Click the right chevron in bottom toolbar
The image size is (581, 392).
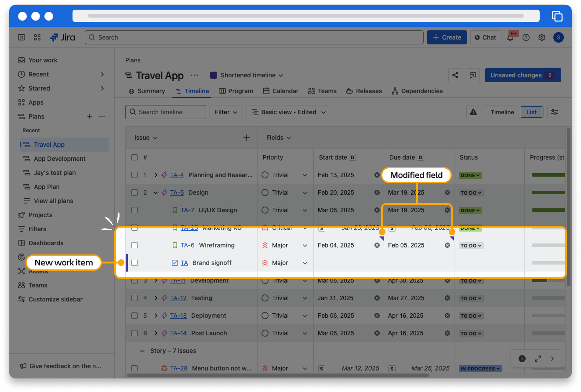(552, 359)
